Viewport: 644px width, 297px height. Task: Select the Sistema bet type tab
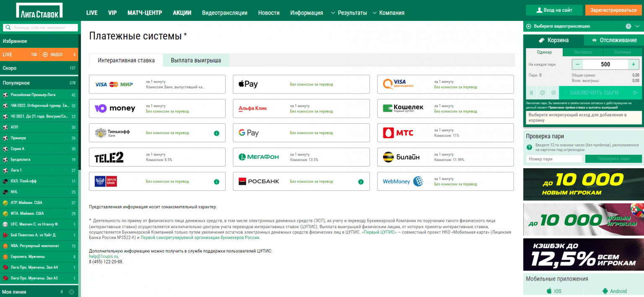pos(622,52)
